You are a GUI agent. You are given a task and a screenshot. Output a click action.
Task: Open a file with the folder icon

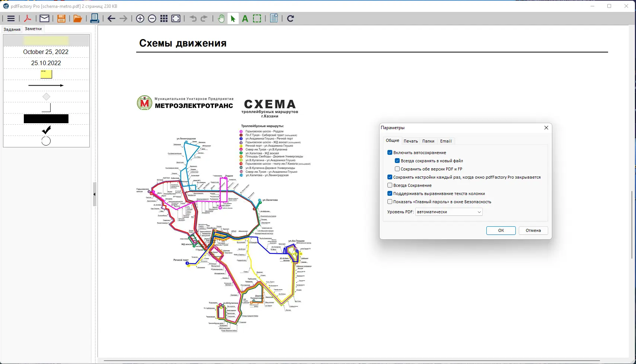pyautogui.click(x=77, y=19)
